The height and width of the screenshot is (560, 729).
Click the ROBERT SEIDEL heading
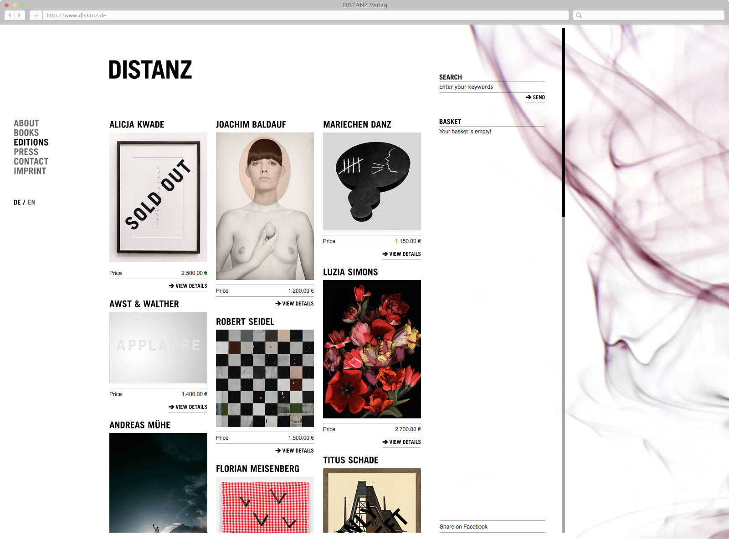(x=245, y=322)
